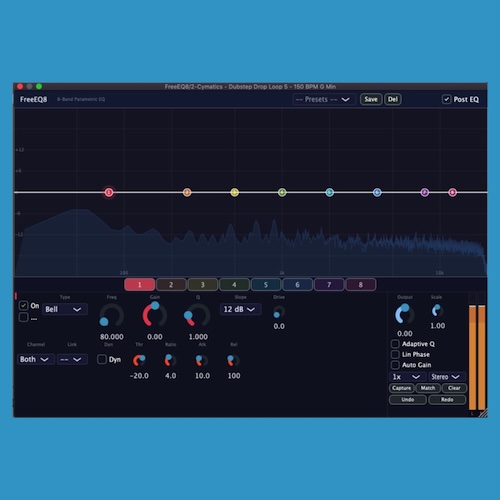Select the purple band 7 node on the EQ curve
The height and width of the screenshot is (500, 500).
point(424,192)
